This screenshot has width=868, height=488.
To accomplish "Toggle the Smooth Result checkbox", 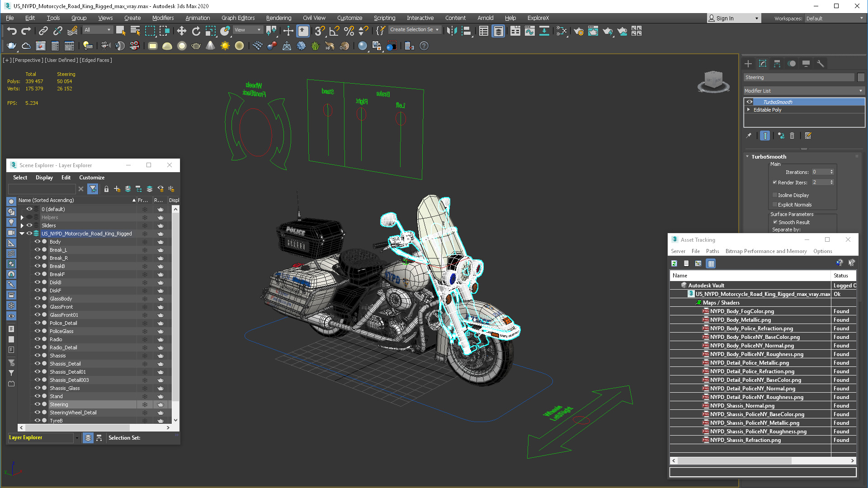I will [x=775, y=222].
